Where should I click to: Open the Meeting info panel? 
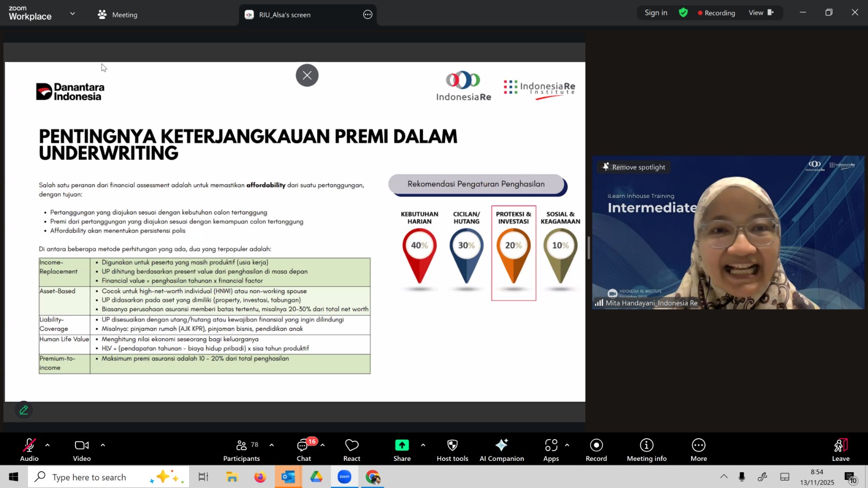(646, 450)
